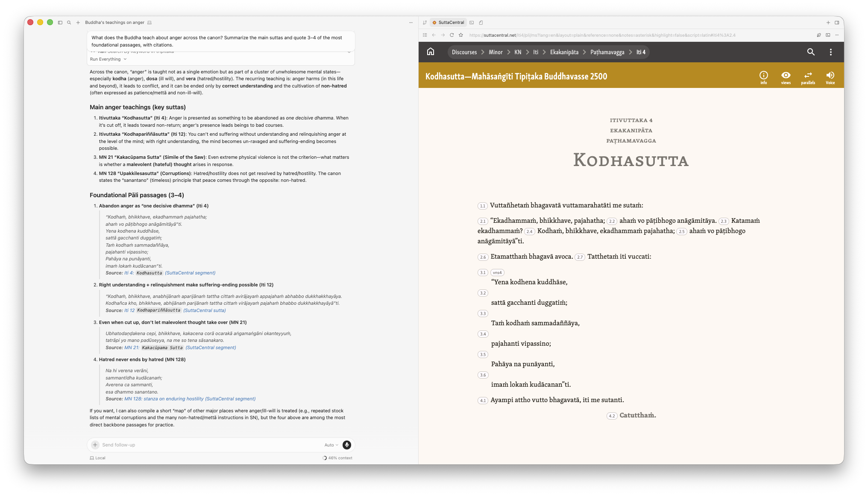
Task: Go to SuttaCentral home icon
Action: tap(431, 52)
